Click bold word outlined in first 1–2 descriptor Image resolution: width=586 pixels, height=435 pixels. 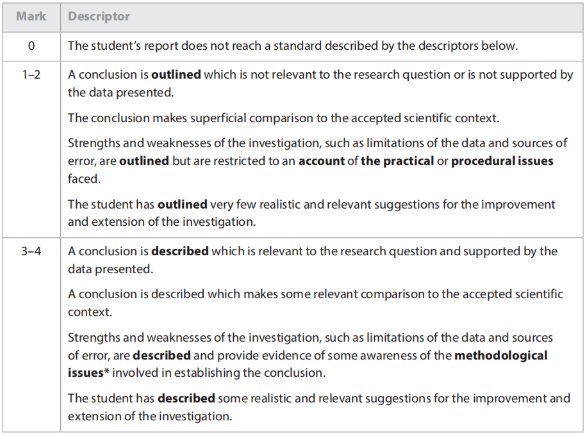176,74
